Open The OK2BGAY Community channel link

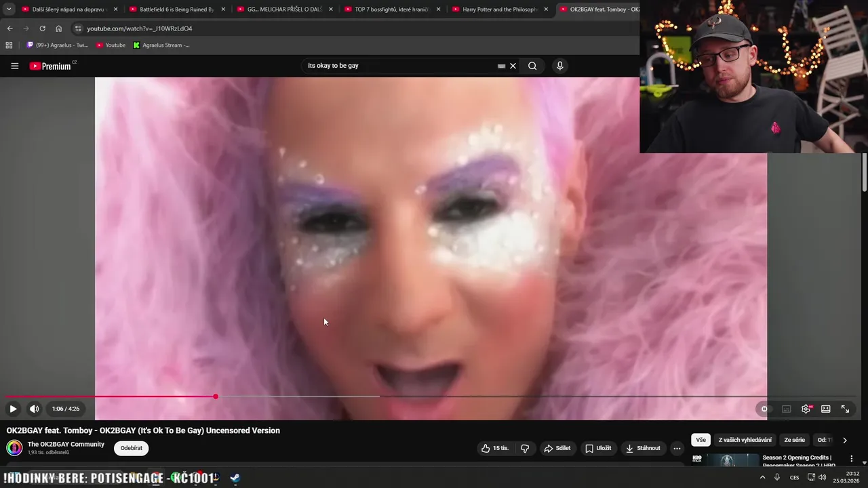point(66,445)
